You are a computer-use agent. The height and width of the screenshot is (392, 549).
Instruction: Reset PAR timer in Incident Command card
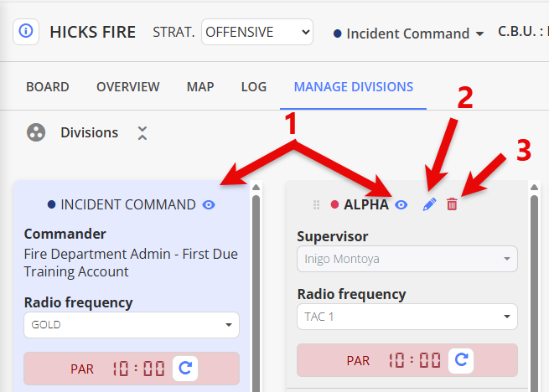pyautogui.click(x=185, y=369)
